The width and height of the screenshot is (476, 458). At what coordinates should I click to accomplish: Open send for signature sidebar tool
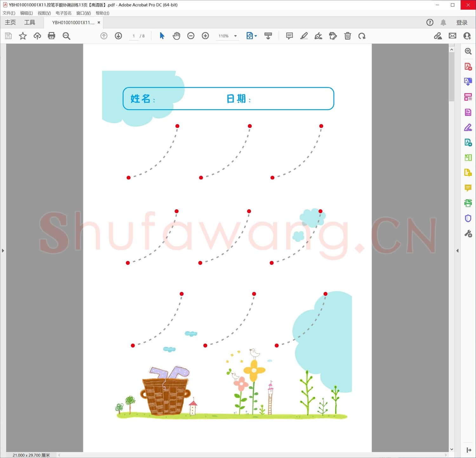468,143
